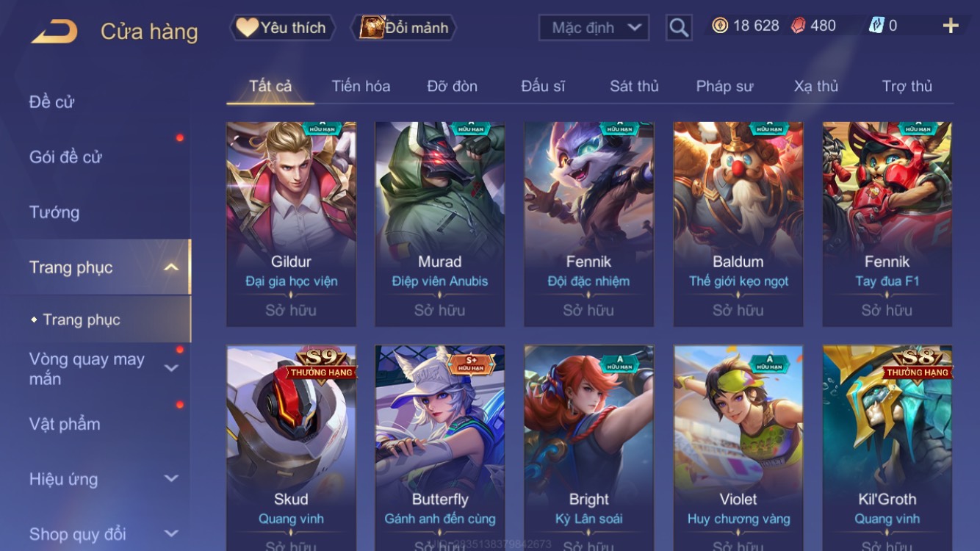Open the Tướng menu in the sidebar
This screenshot has width=980, height=551.
[x=54, y=212]
